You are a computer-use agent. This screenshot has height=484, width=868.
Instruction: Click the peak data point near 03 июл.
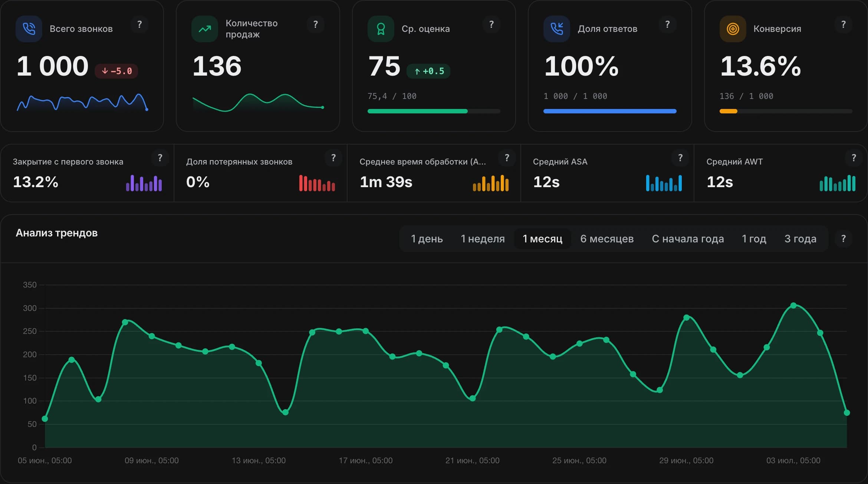pyautogui.click(x=793, y=306)
